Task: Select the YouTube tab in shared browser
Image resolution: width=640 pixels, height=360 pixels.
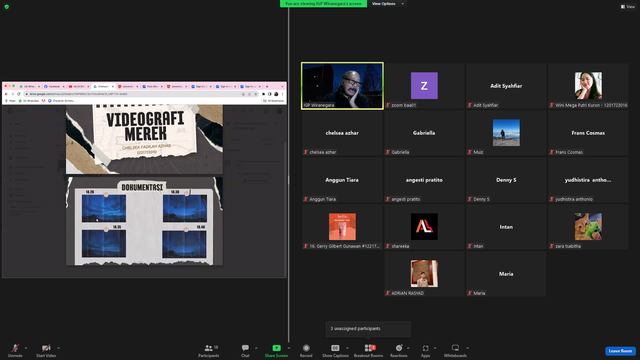Action: coord(79,87)
